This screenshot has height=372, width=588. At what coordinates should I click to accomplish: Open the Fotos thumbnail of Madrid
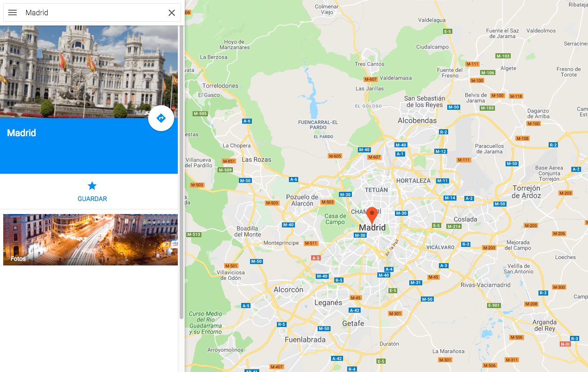pyautogui.click(x=90, y=240)
